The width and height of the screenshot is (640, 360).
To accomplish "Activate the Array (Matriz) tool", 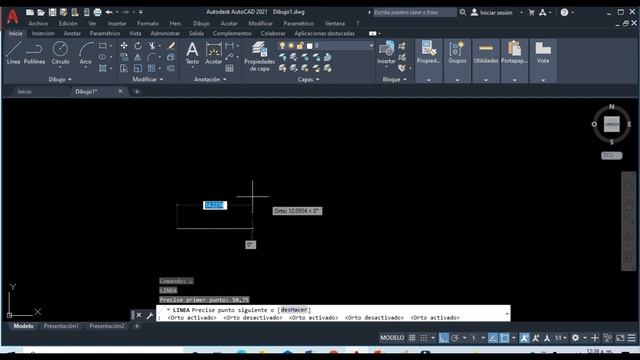I will coord(151,68).
